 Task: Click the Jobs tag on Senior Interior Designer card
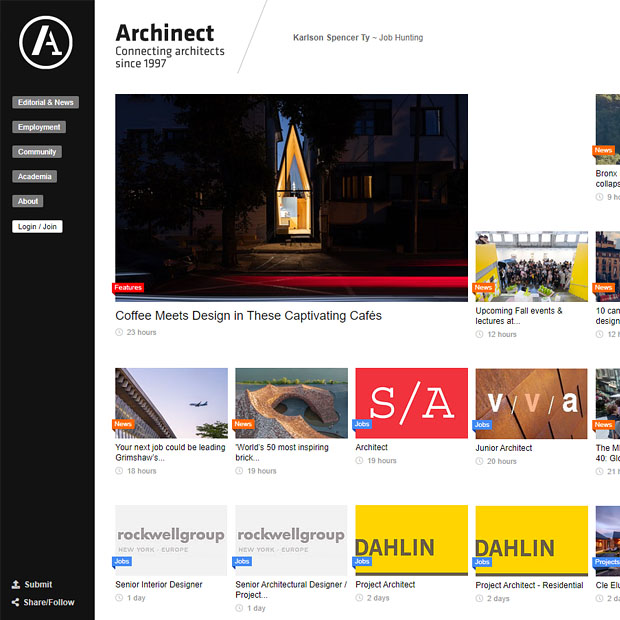point(122,561)
